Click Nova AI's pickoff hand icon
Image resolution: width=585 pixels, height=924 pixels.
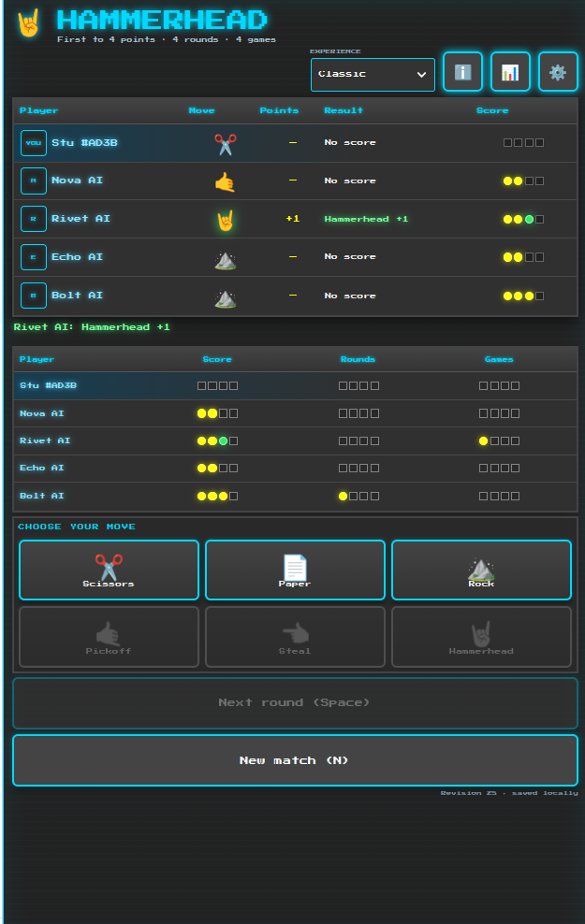point(226,181)
